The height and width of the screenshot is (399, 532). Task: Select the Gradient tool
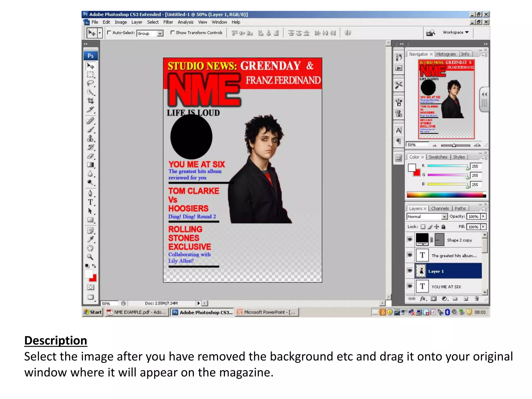90,165
